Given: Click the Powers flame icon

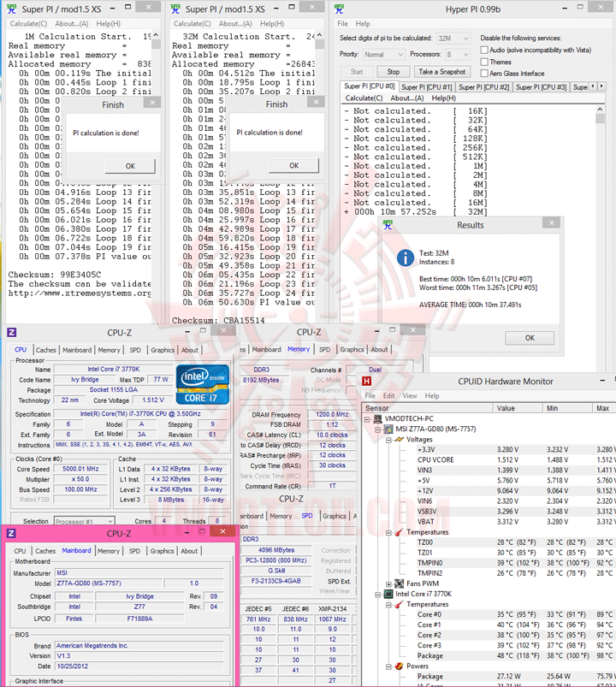Looking at the screenshot, I should [x=399, y=666].
